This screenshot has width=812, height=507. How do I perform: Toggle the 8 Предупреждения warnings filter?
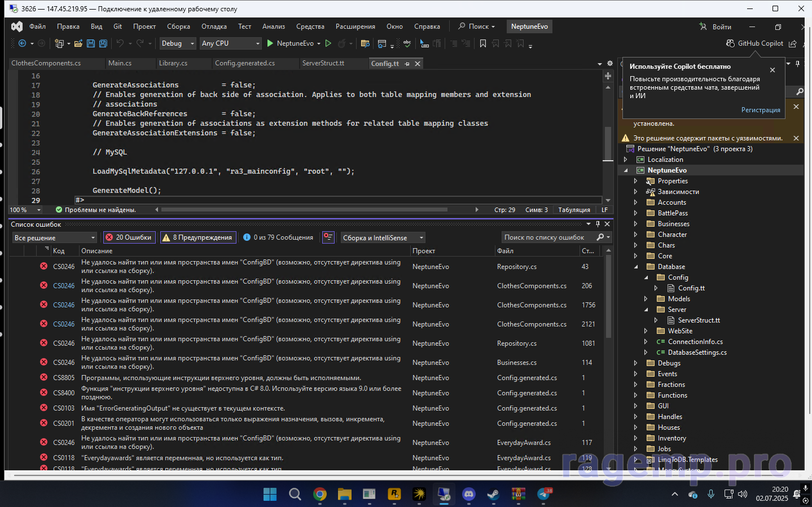coord(197,237)
